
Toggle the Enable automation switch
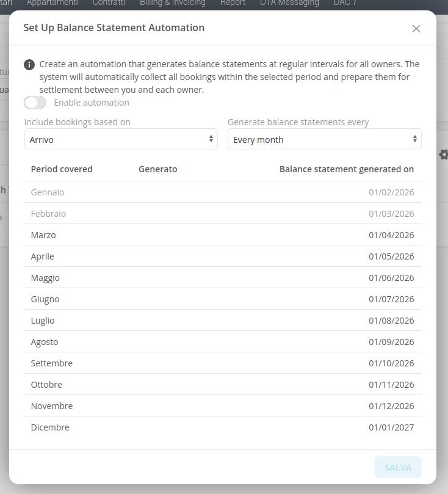[35, 103]
